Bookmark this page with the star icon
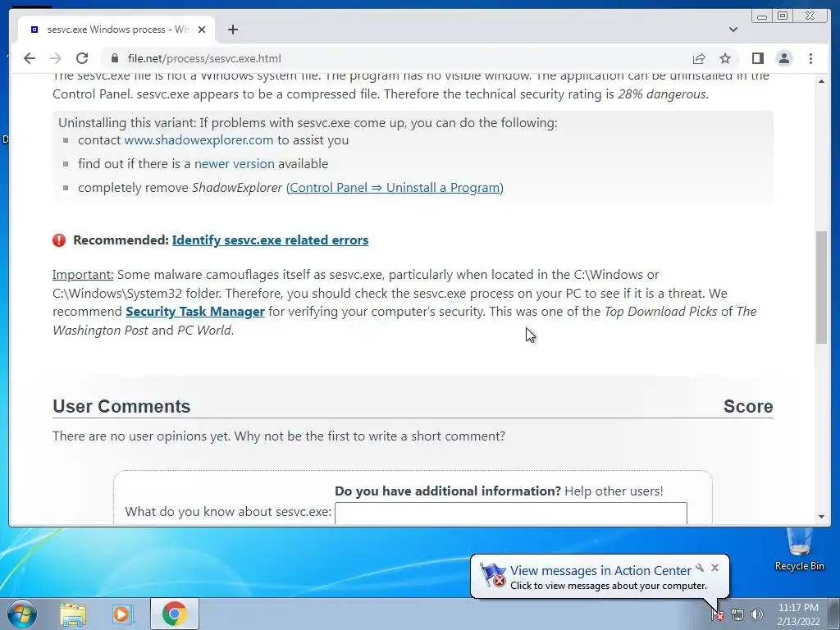 coord(725,58)
